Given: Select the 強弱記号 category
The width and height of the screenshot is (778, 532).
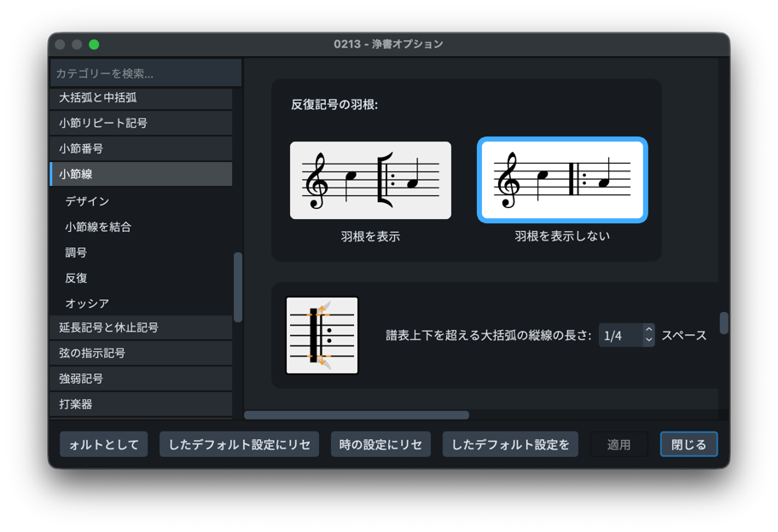Looking at the screenshot, I should tap(141, 379).
